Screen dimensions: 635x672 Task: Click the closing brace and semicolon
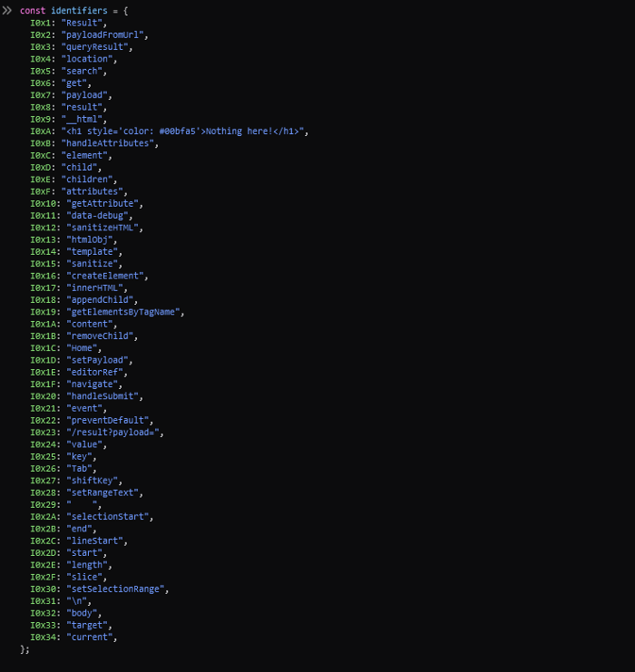point(24,649)
